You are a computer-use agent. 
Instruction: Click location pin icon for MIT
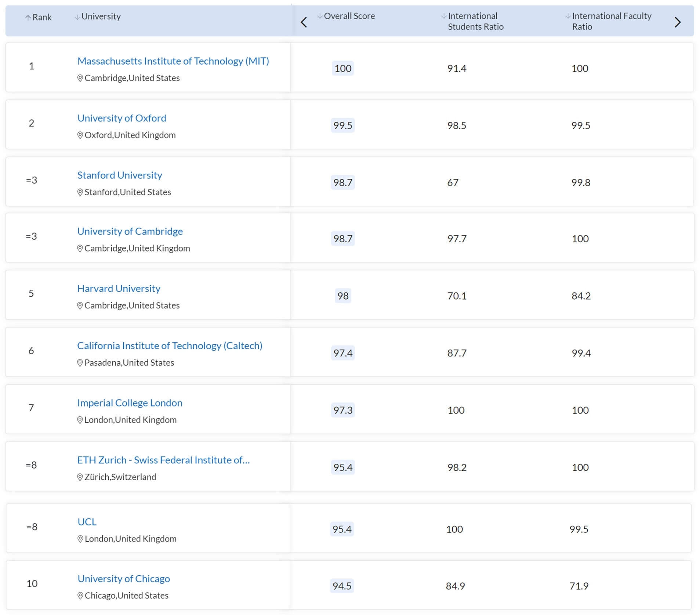pyautogui.click(x=80, y=78)
